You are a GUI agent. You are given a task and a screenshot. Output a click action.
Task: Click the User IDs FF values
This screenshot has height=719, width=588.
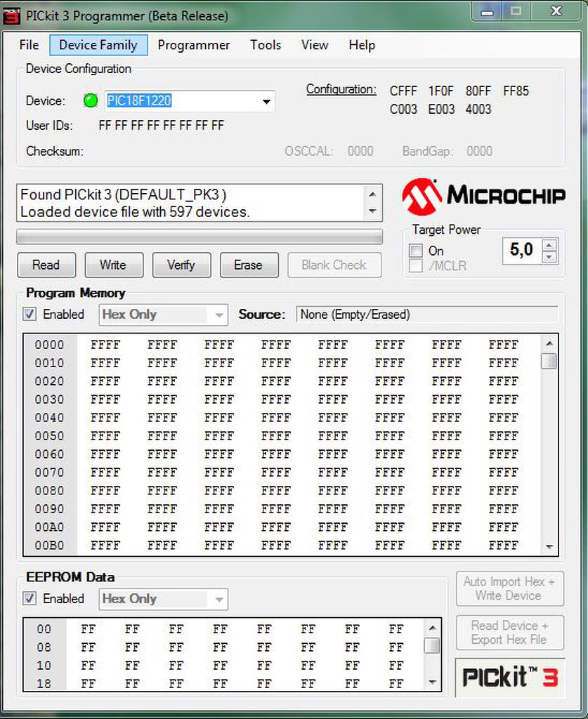pyautogui.click(x=162, y=125)
